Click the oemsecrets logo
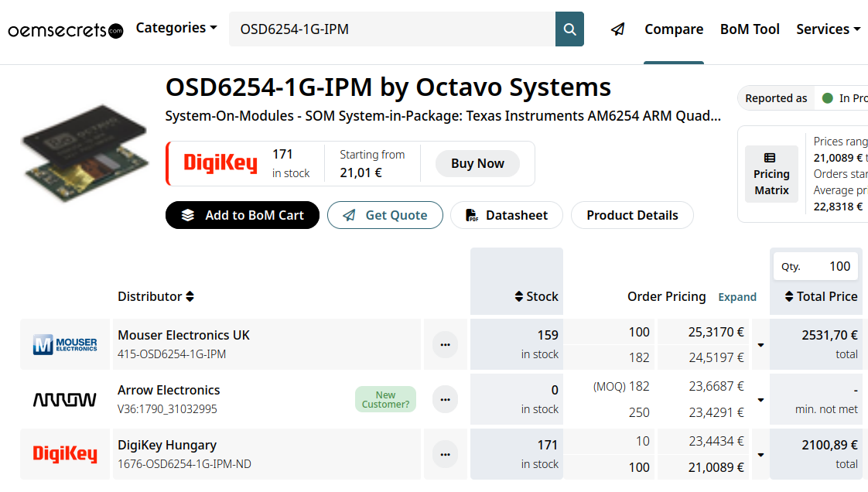Image resolution: width=868 pixels, height=492 pixels. pos(65,30)
